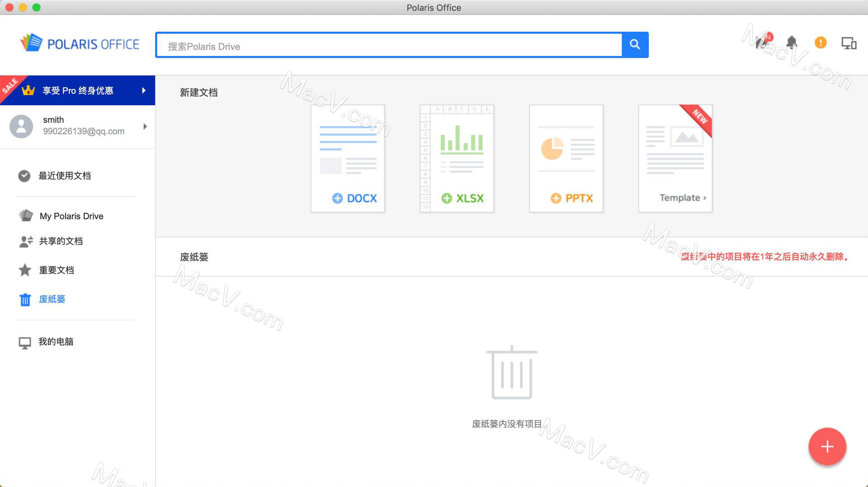Open 共享的文档 shared documents
This screenshot has height=487, width=868.
click(61, 241)
